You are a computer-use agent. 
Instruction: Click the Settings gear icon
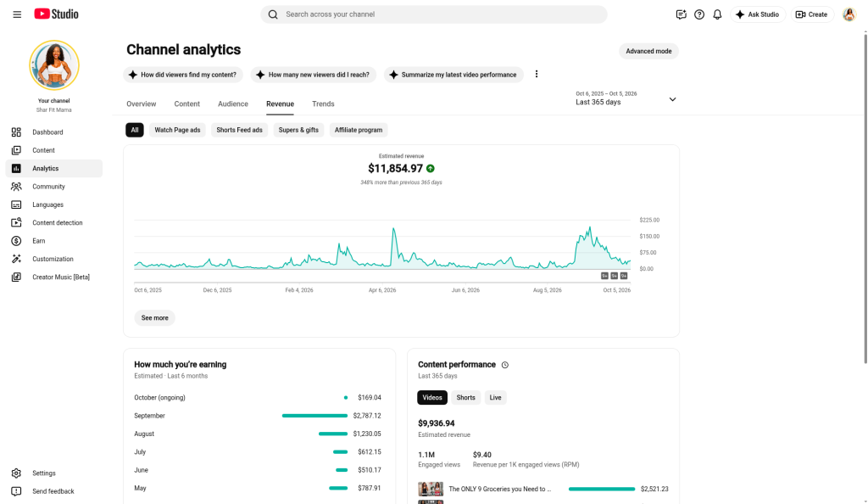click(x=16, y=473)
